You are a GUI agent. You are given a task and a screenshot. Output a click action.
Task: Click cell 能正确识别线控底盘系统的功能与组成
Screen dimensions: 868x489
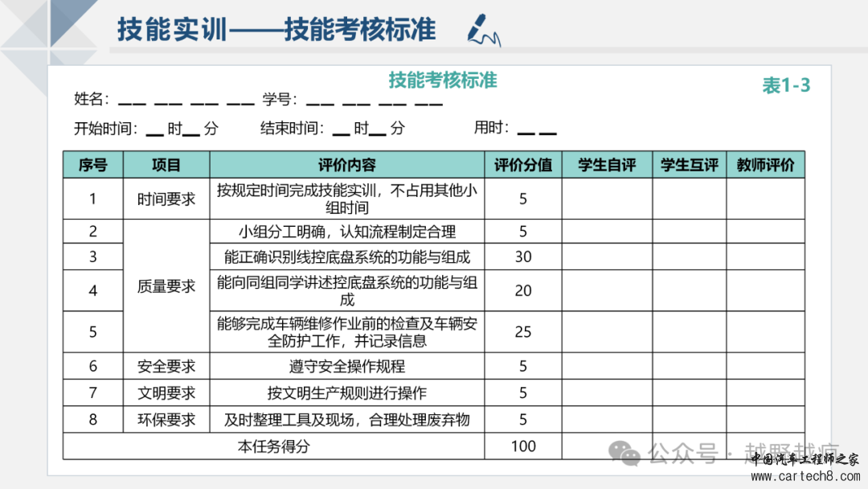click(x=347, y=257)
